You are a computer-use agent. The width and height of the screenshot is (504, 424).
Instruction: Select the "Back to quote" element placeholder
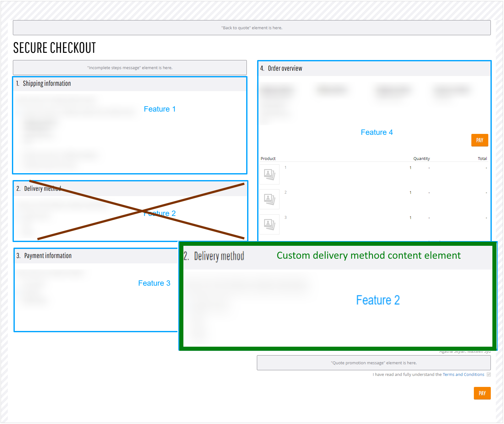252,28
